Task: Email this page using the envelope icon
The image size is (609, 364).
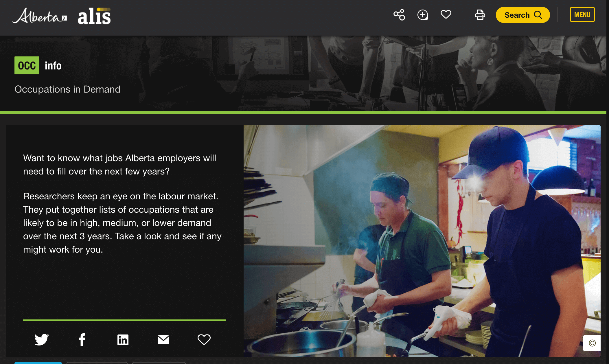Action: (163, 339)
